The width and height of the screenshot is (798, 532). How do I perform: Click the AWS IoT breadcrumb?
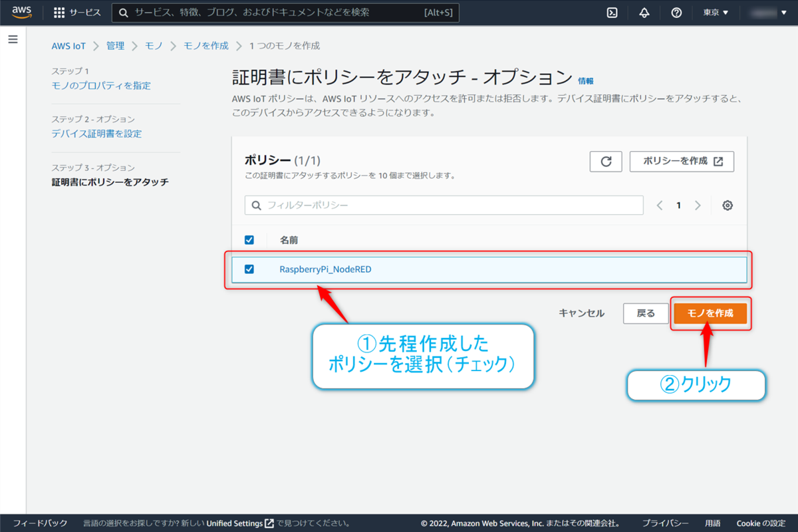tap(68, 46)
